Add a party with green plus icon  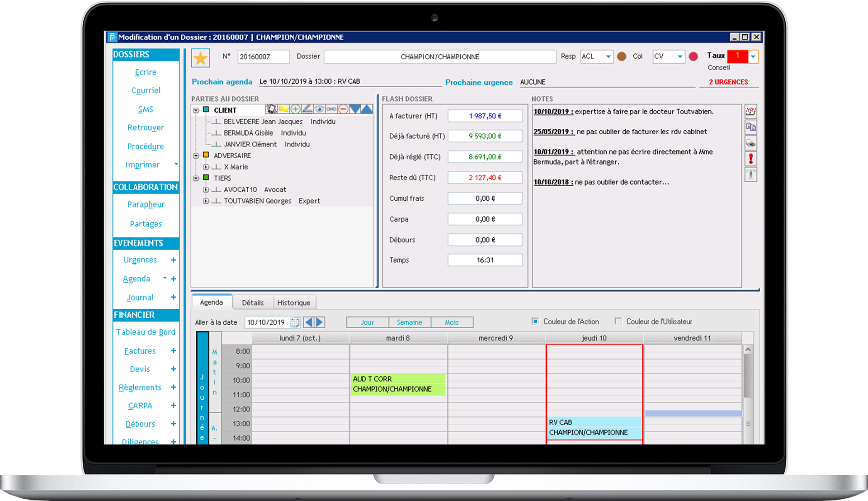[x=295, y=109]
